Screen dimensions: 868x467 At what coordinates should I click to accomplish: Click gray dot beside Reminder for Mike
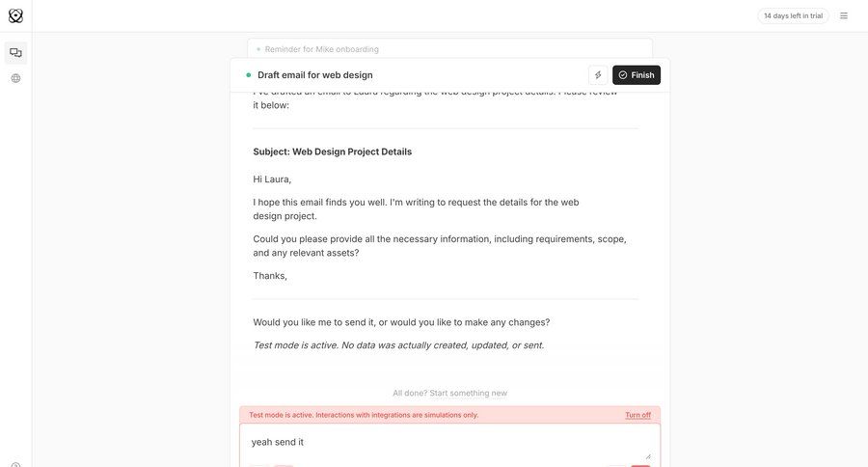tap(258, 49)
